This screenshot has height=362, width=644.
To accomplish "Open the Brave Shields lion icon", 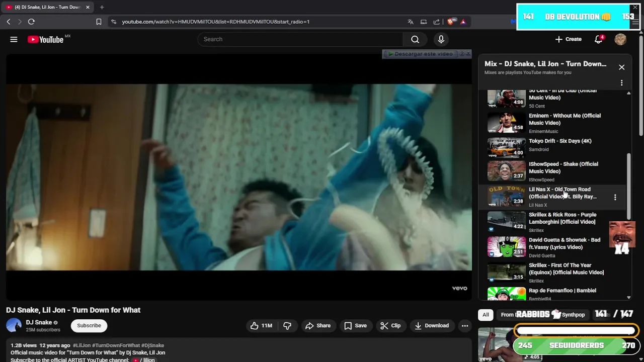I will [451, 22].
